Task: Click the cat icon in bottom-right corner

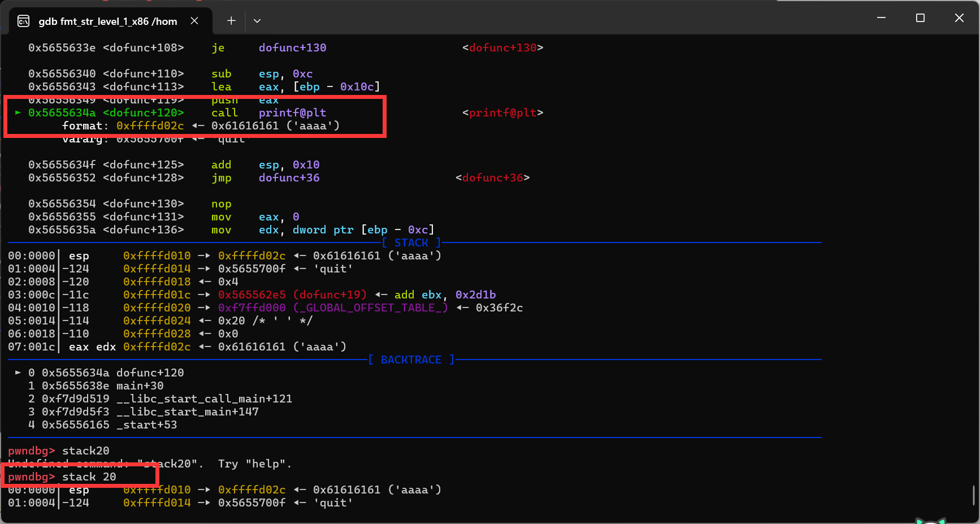Action: click(930, 520)
